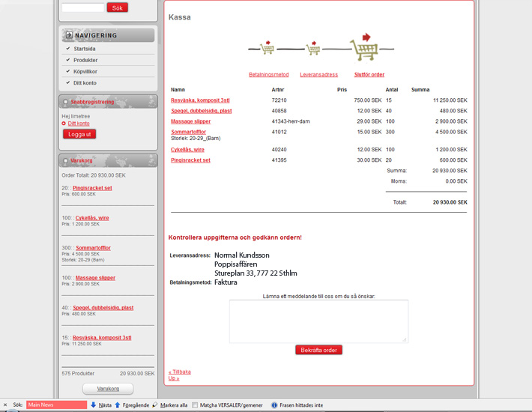Open Produkter in navigation
The width and height of the screenshot is (532, 412).
(x=85, y=60)
